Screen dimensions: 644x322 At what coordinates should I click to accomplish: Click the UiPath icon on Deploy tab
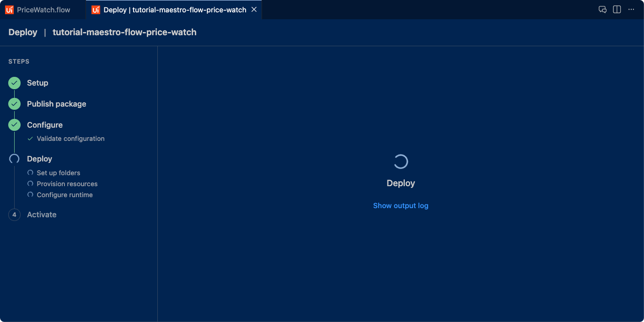point(96,10)
